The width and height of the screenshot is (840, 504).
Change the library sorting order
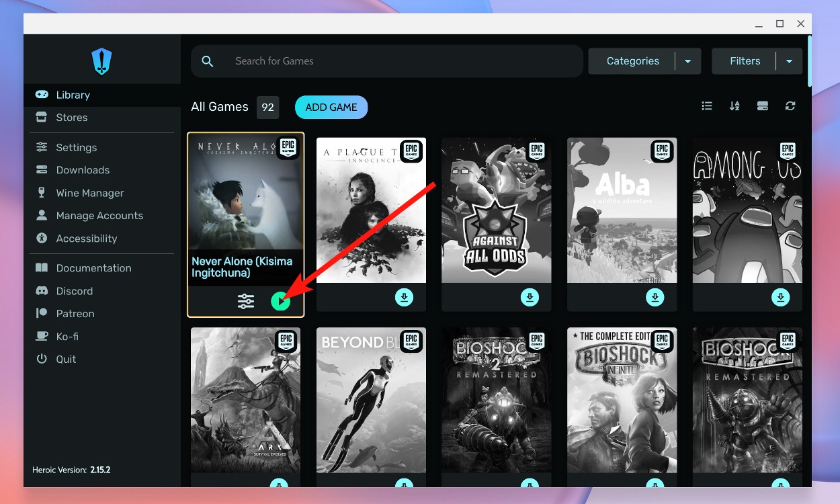click(734, 106)
